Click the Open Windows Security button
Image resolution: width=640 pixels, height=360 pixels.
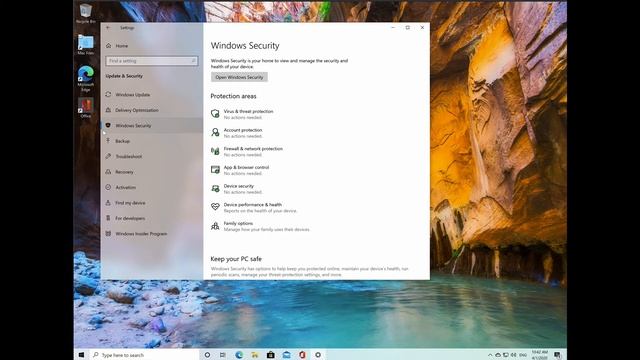pyautogui.click(x=239, y=77)
